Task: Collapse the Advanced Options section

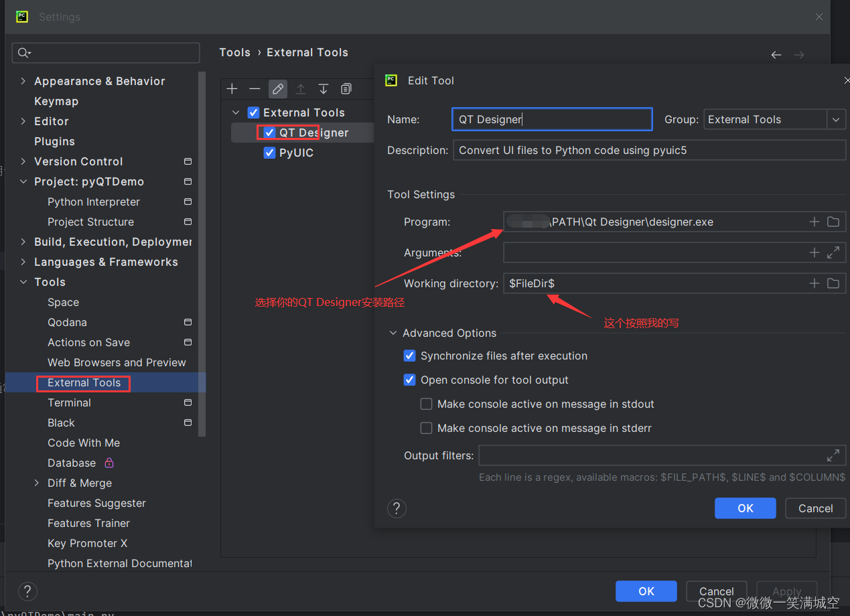Action: [x=393, y=333]
